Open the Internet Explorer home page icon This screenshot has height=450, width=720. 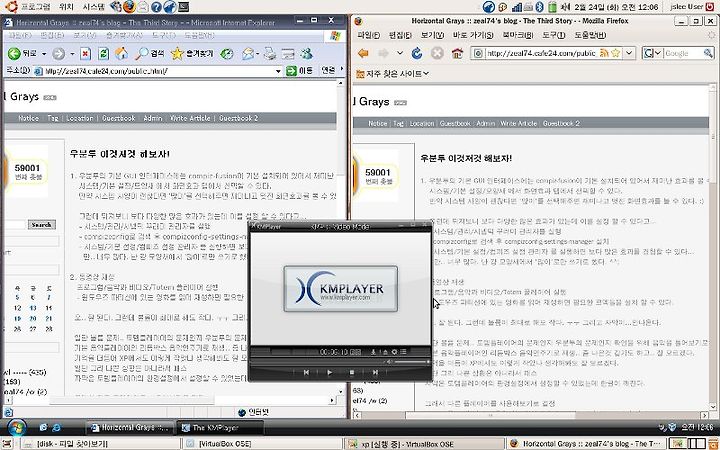(x=121, y=54)
